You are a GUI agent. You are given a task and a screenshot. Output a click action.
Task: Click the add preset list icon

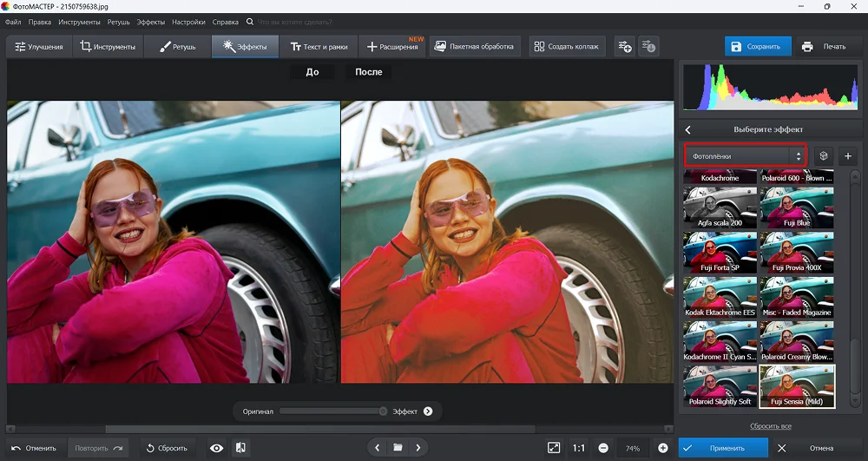click(625, 47)
